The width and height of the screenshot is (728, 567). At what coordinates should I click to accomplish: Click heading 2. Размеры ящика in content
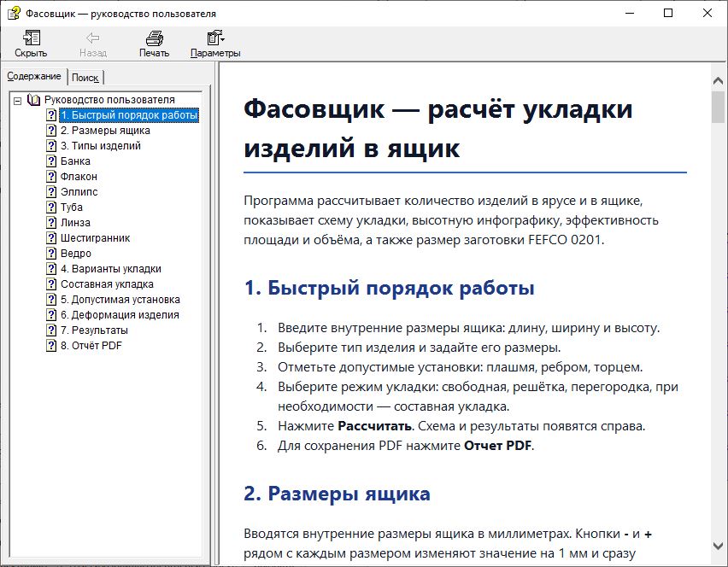coord(337,494)
